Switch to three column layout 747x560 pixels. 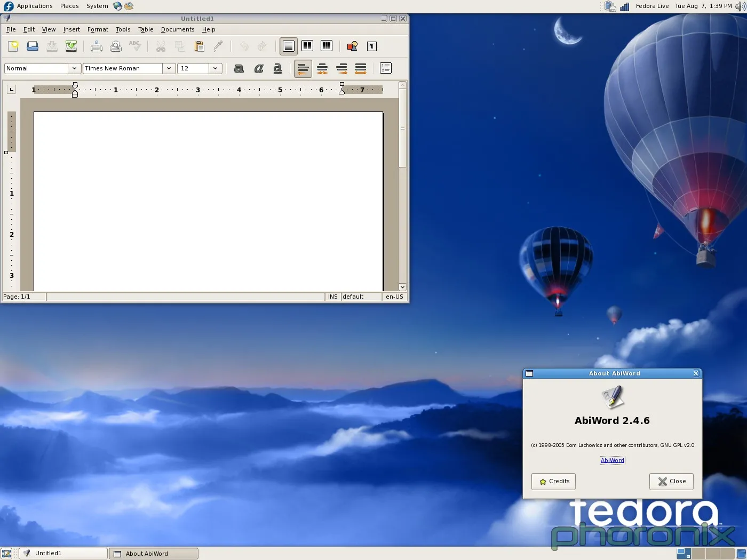327,46
